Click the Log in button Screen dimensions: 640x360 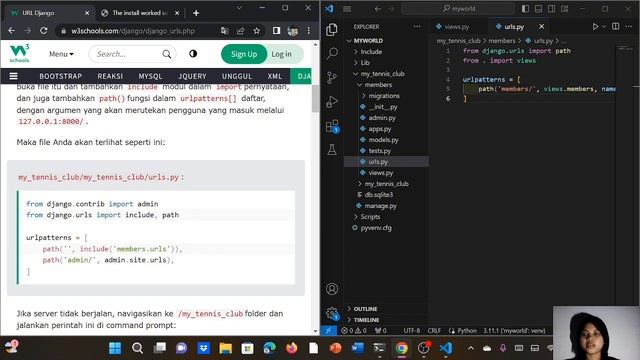[x=282, y=54]
